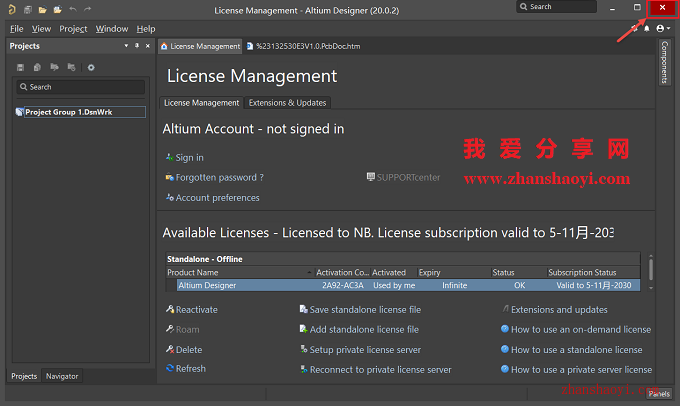Click the Redo arrow icon
680x406 pixels.
[88, 9]
